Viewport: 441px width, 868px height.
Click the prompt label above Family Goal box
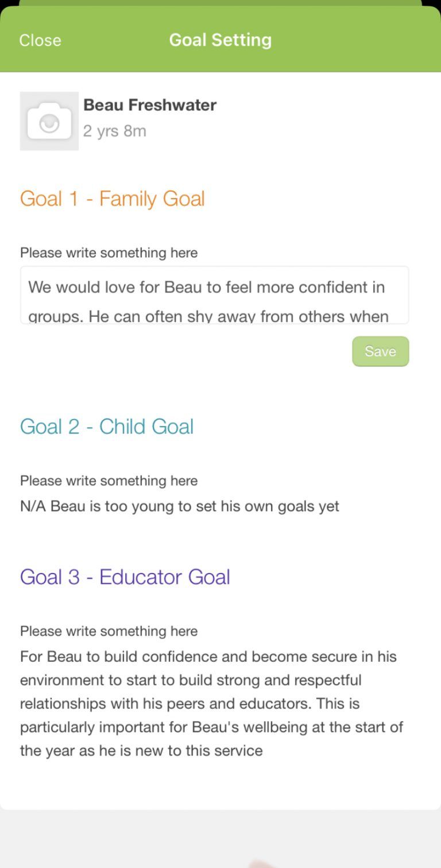[x=109, y=253]
